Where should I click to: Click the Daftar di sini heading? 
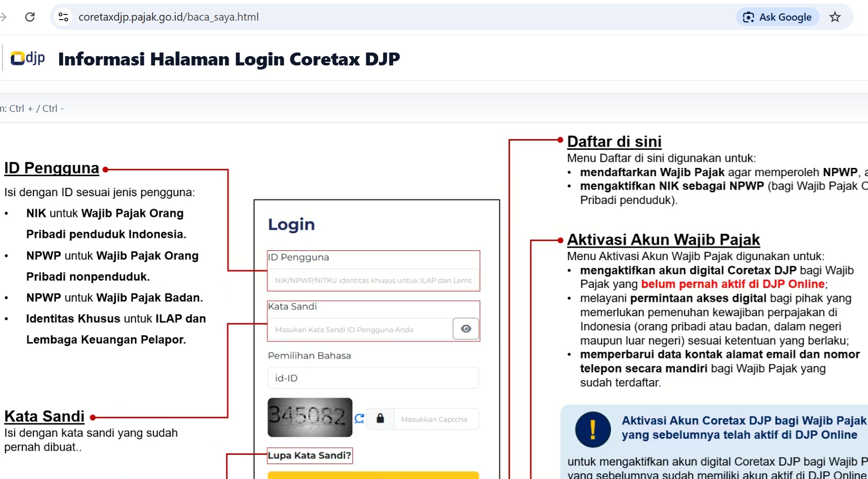click(x=614, y=142)
